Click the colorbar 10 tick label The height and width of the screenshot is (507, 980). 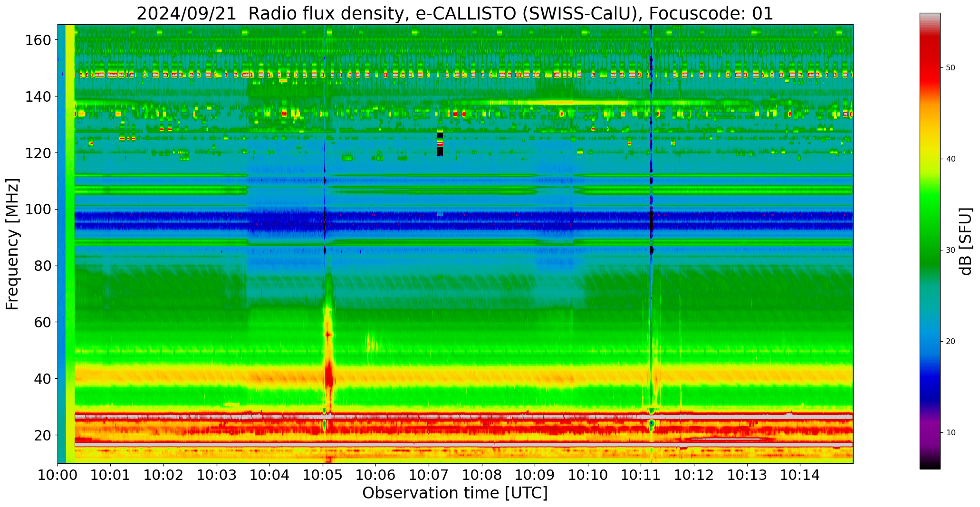(951, 433)
